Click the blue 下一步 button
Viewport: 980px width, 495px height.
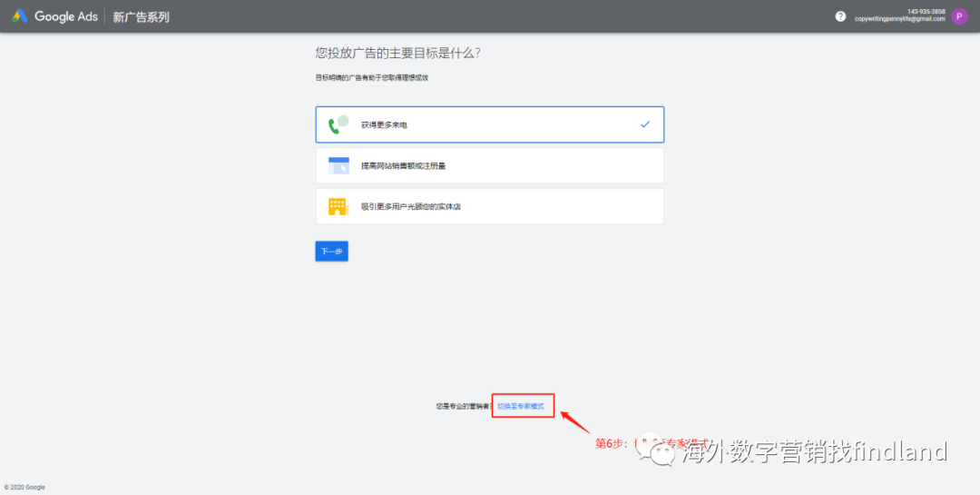(x=331, y=251)
